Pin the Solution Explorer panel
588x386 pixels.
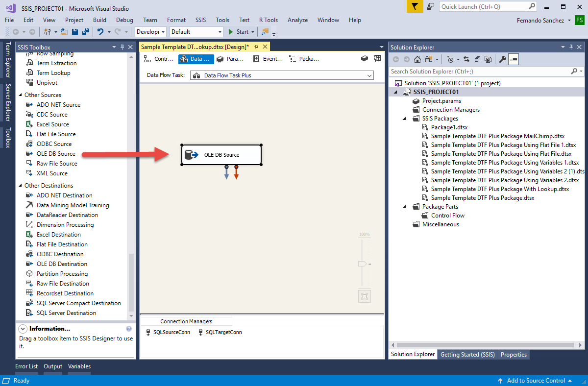pyautogui.click(x=571, y=47)
